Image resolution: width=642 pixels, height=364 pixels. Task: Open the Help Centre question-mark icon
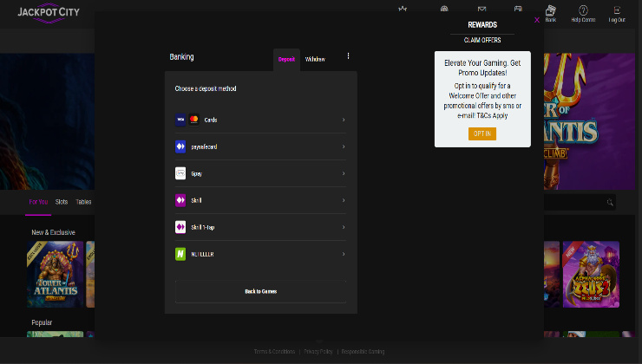pyautogui.click(x=583, y=10)
